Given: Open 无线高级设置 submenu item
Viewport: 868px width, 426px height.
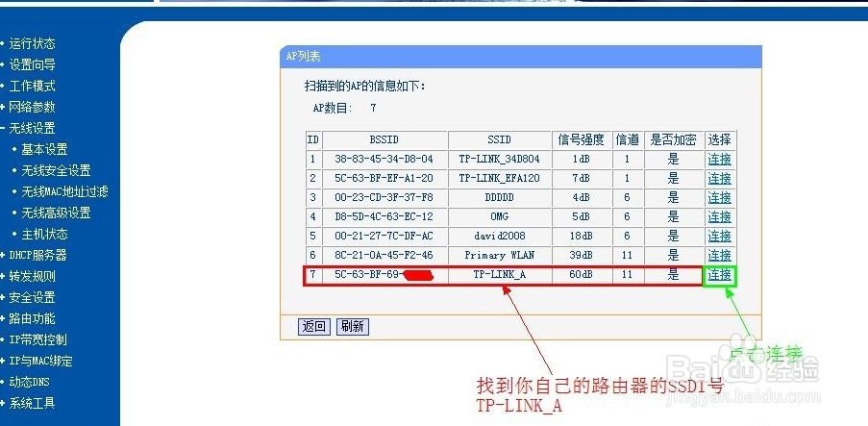Looking at the screenshot, I should 56,213.
